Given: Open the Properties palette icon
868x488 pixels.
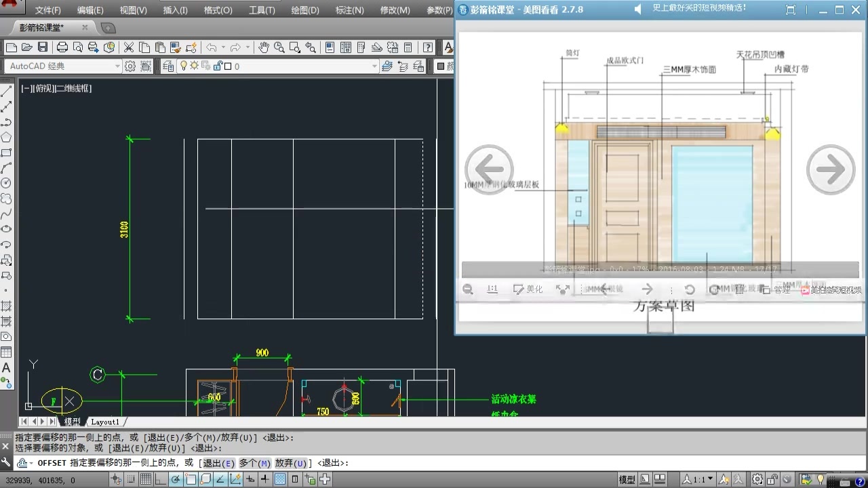Looking at the screenshot, I should point(330,47).
